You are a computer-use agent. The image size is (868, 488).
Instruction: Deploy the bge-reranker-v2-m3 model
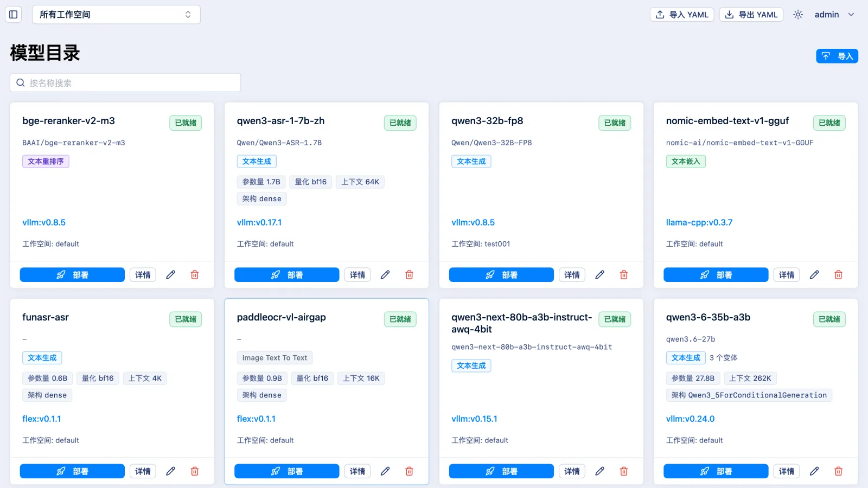(72, 275)
